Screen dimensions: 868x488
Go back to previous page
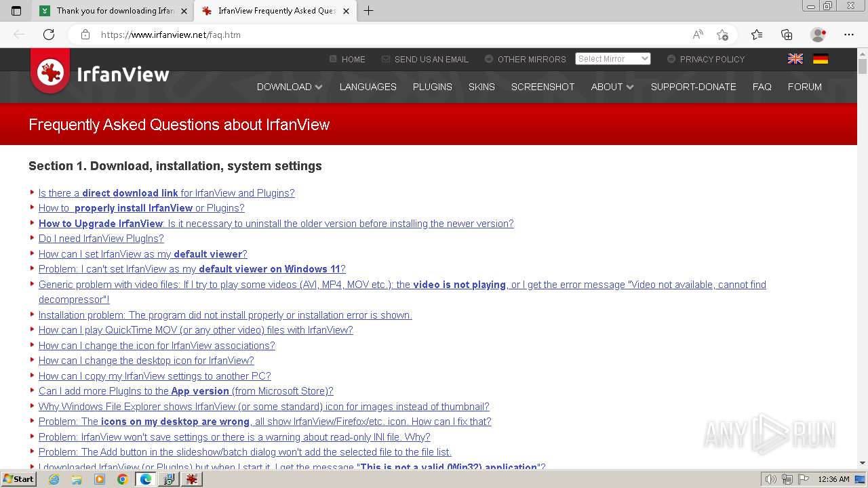[19, 35]
